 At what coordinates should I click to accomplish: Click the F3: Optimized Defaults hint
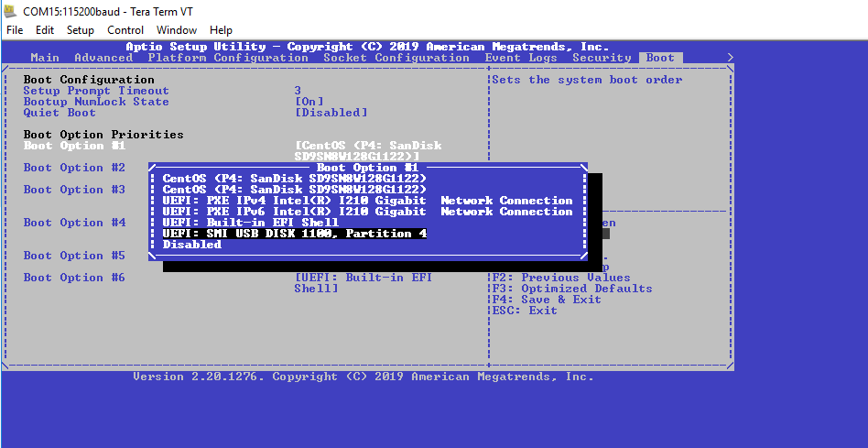[x=572, y=289]
